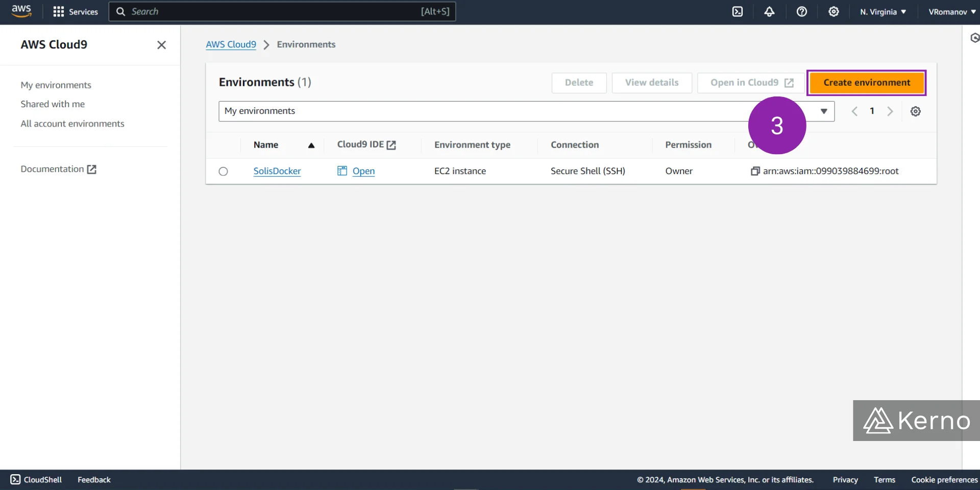The height and width of the screenshot is (490, 980).
Task: Launch CloudShell from top bar icon
Action: click(x=738, y=12)
